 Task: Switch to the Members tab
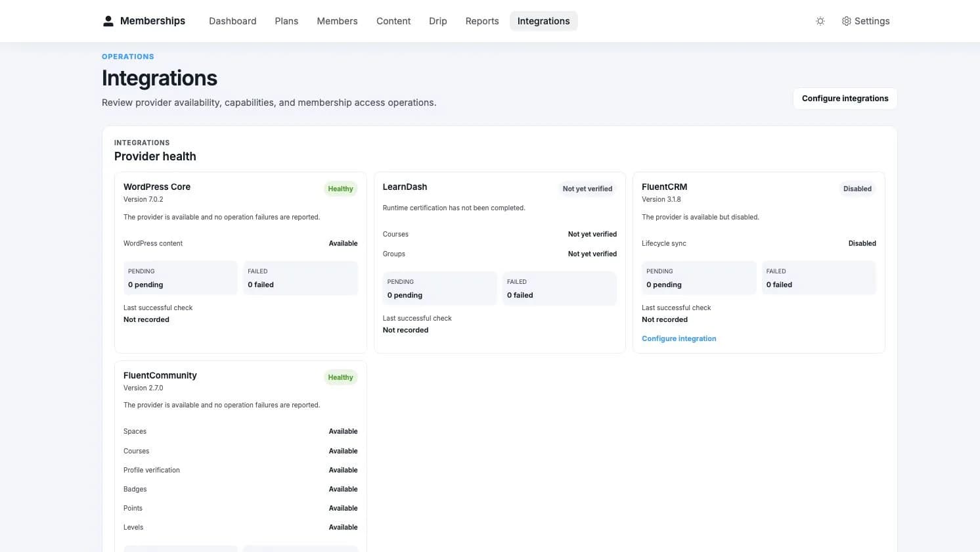(x=337, y=21)
